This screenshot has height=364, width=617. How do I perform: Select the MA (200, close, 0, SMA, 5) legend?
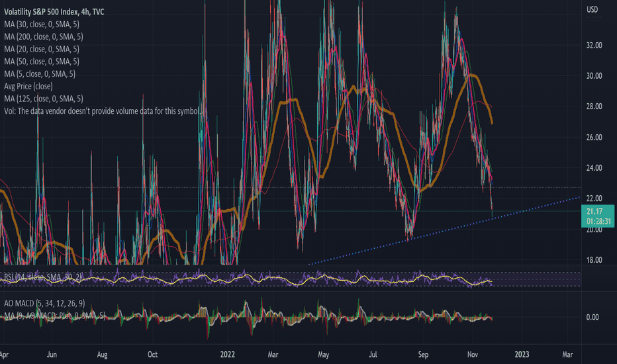[44, 36]
